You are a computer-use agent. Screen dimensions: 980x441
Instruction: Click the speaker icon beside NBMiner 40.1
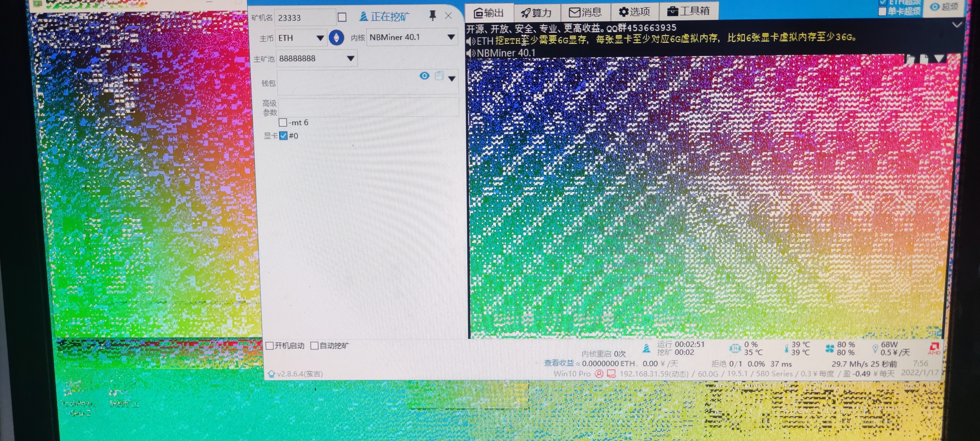(x=471, y=53)
